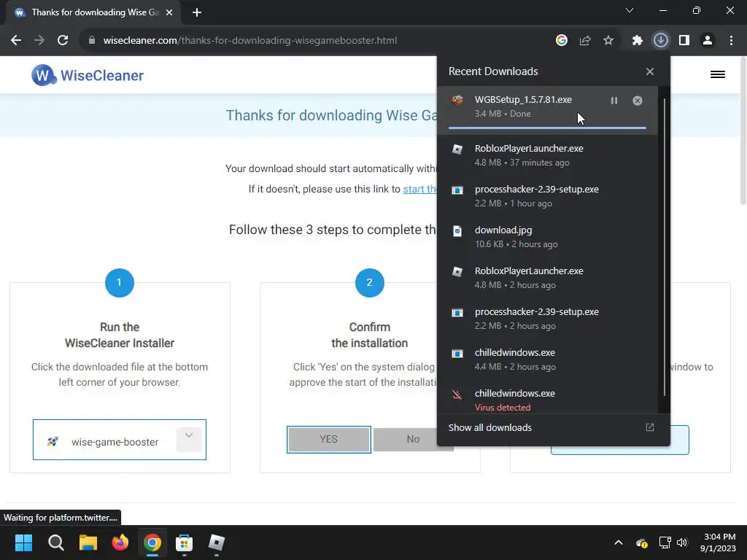The height and width of the screenshot is (560, 747).
Task: Launch Firefox from taskbar
Action: point(120,542)
